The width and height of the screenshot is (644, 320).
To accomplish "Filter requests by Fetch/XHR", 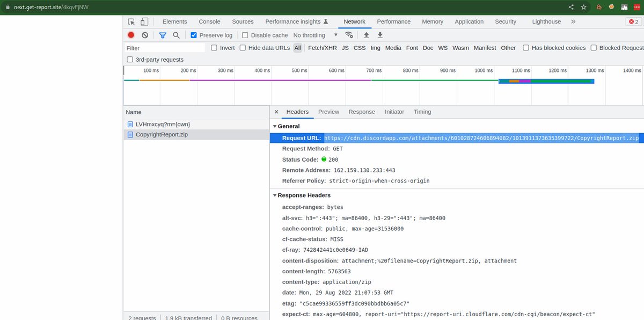I will (x=323, y=48).
